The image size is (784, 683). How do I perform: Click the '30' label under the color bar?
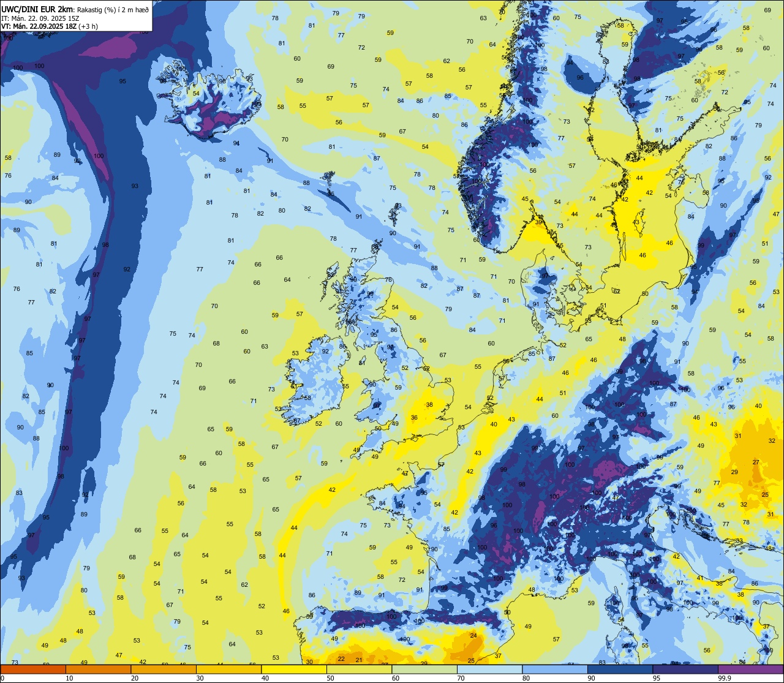(200, 678)
